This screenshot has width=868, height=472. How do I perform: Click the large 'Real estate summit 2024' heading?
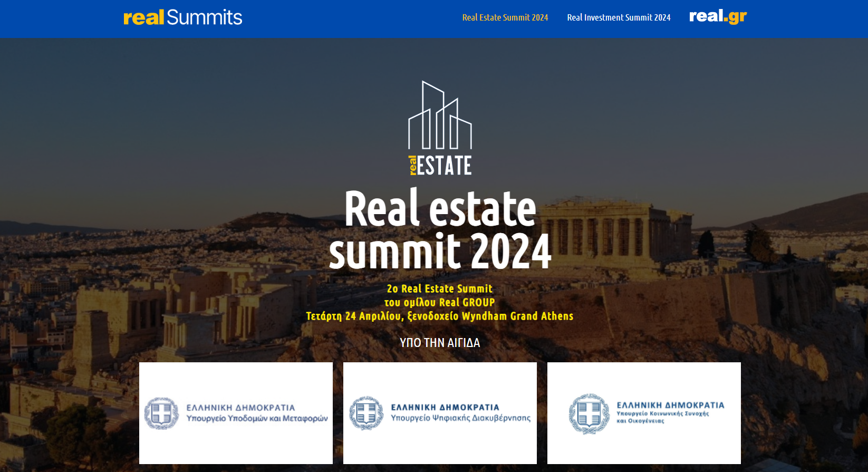pyautogui.click(x=440, y=230)
